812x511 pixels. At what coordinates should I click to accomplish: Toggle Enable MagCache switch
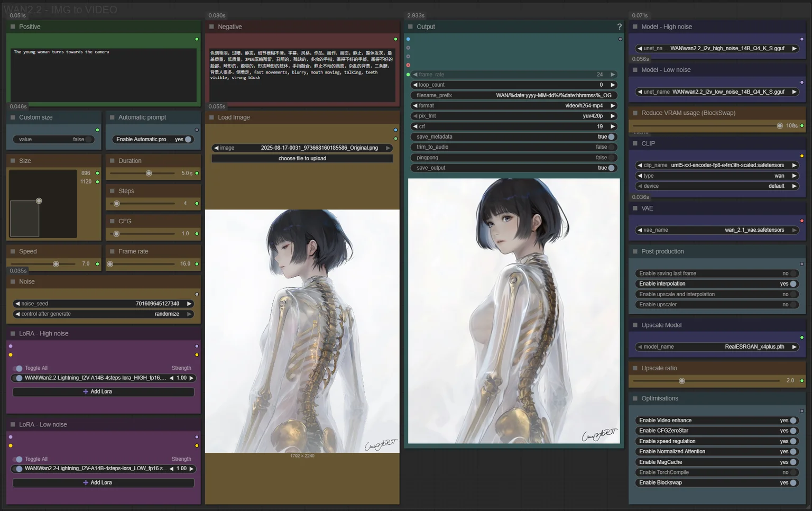click(x=793, y=462)
